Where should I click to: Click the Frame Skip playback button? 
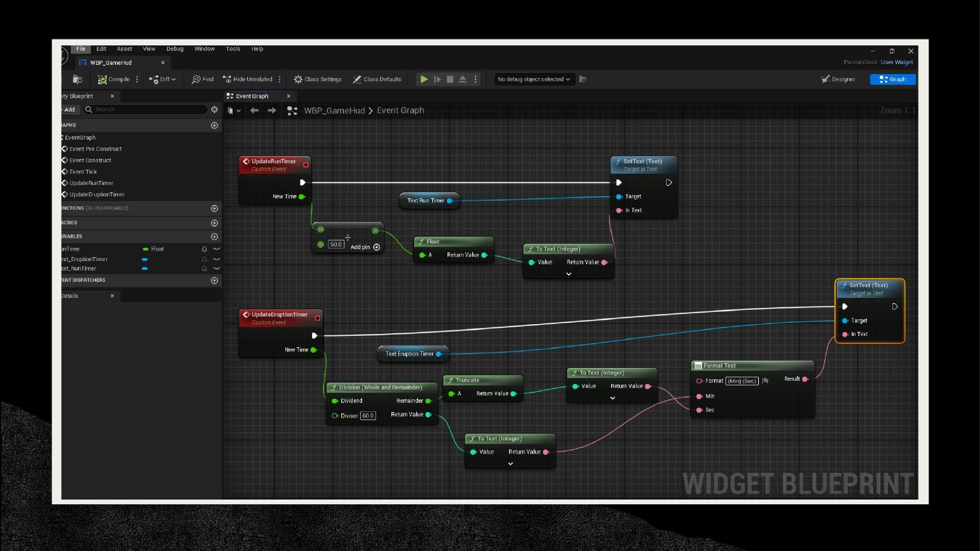point(438,79)
